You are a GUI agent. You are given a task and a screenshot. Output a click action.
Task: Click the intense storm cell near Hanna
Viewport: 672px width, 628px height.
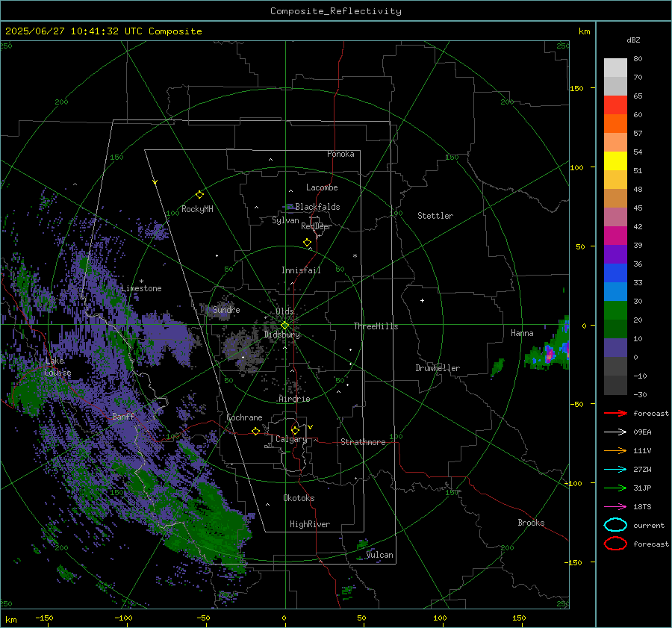point(550,354)
